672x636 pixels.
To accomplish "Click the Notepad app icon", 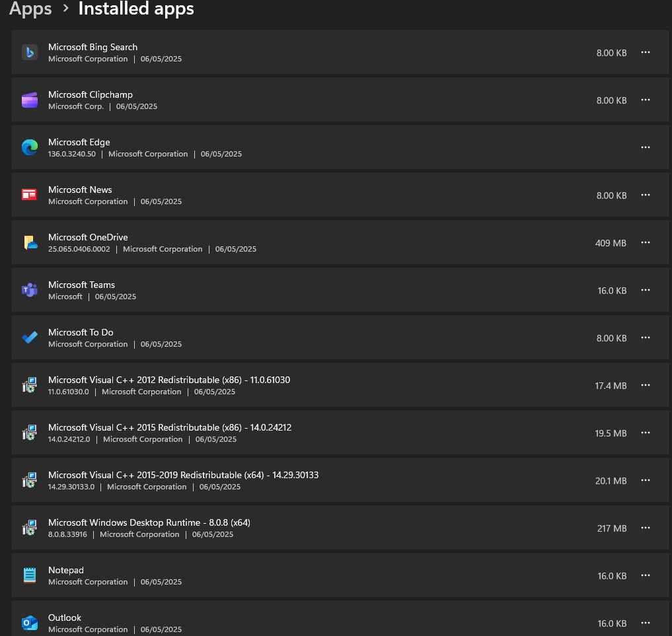I will pyautogui.click(x=30, y=575).
